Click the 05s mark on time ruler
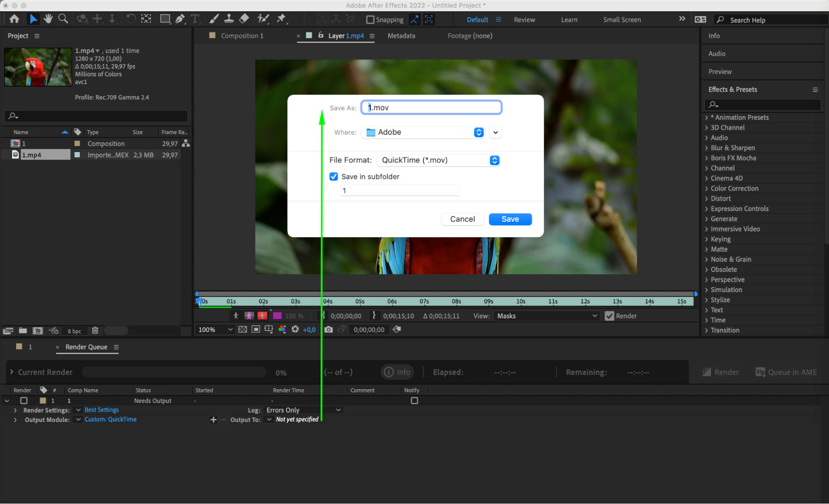829x504 pixels. pyautogui.click(x=360, y=301)
